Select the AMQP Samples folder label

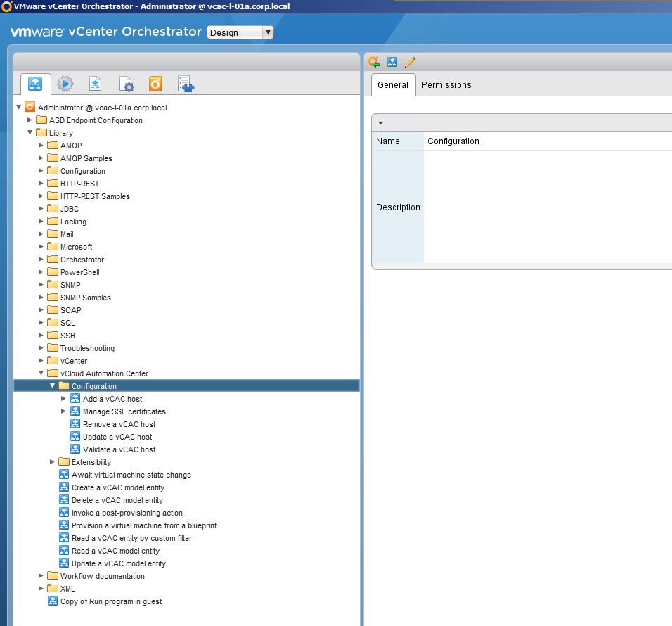[86, 158]
